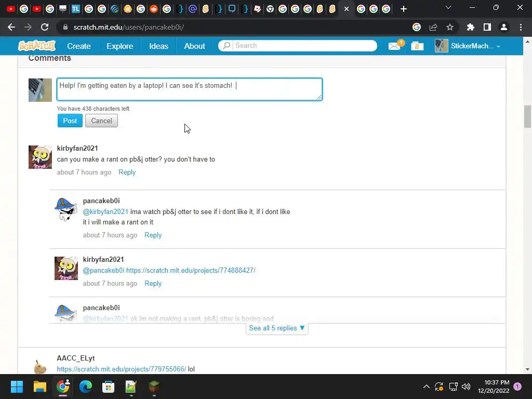The height and width of the screenshot is (399, 532).
Task: Click the page vertical scrollbar thumb
Action: [527, 116]
